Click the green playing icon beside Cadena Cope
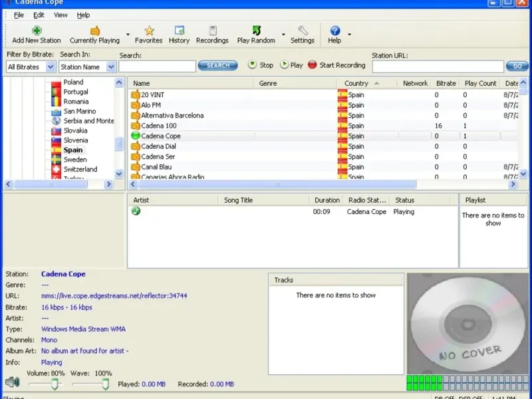This screenshot has height=399, width=532. pos(136,136)
